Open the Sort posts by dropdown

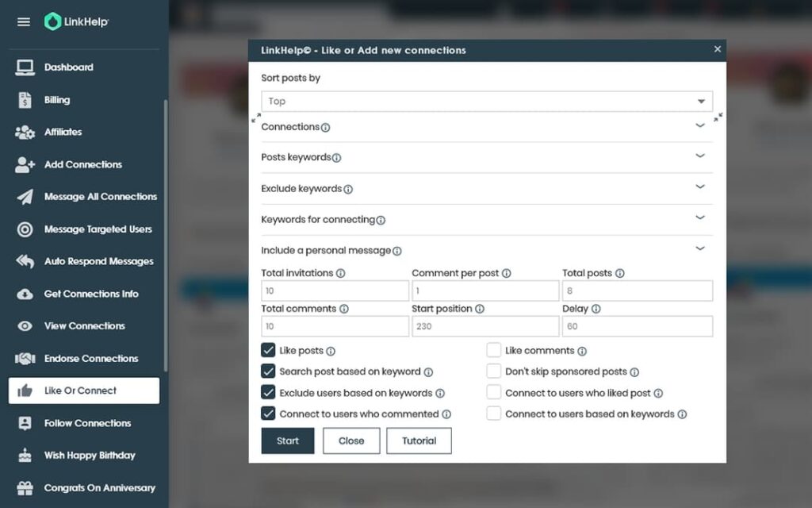[487, 101]
